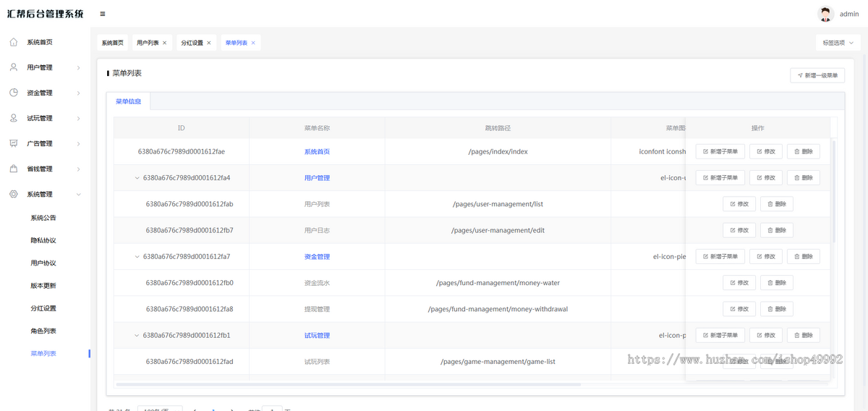Click 修改 in the 用户日志 row
The image size is (868, 411).
point(739,230)
